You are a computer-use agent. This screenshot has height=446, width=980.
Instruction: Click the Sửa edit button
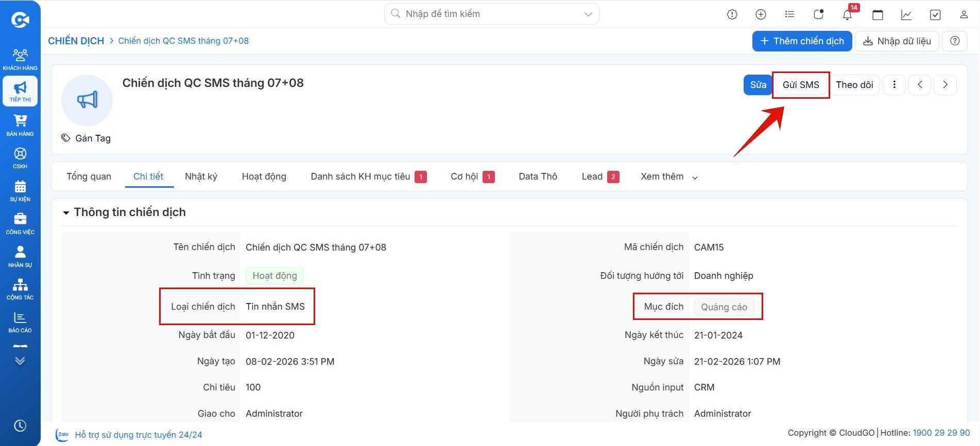[758, 85]
